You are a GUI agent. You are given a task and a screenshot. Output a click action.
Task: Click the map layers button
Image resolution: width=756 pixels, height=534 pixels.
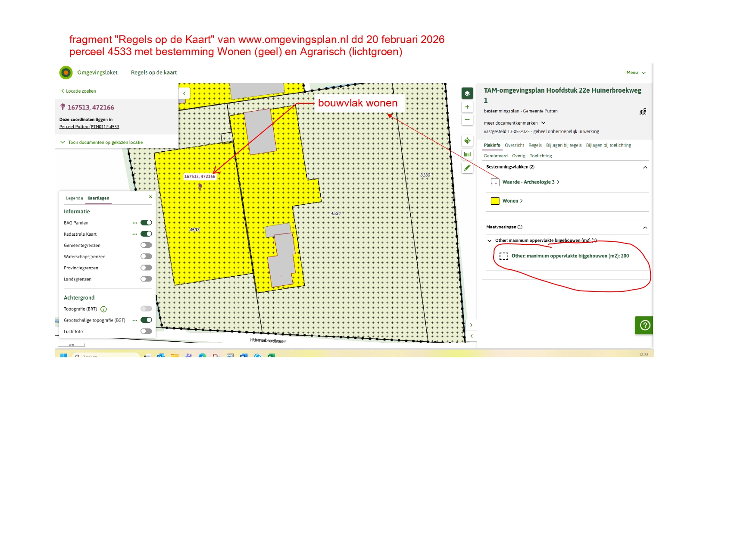(467, 93)
